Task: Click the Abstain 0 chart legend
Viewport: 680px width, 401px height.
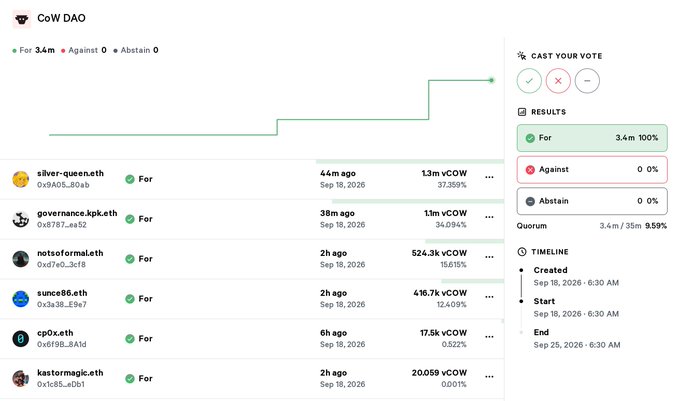Action: point(136,50)
